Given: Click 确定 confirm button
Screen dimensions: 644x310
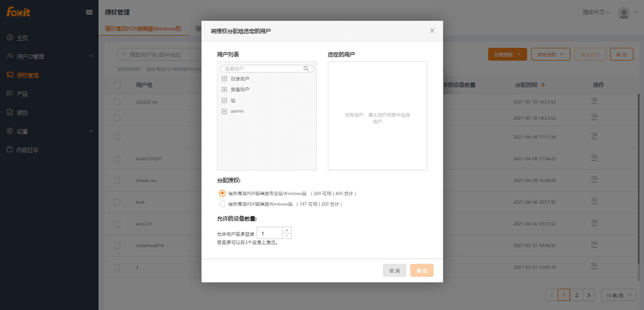Looking at the screenshot, I should click(x=422, y=271).
